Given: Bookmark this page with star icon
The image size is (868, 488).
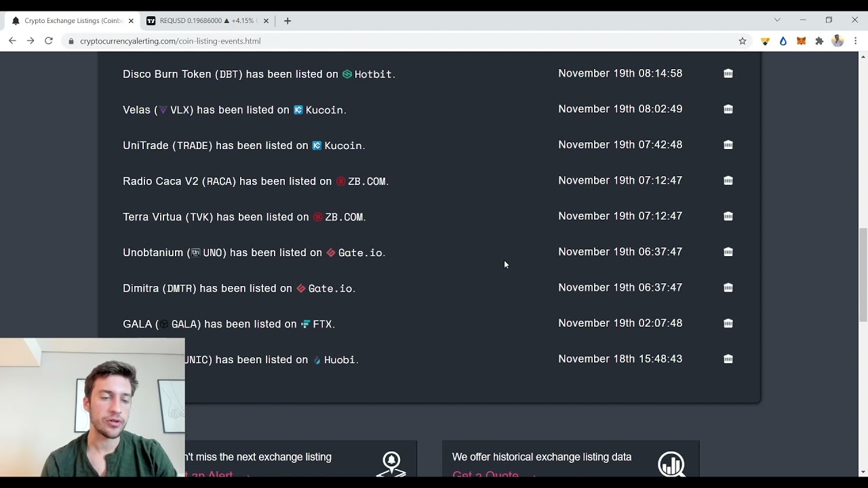Looking at the screenshot, I should click(x=743, y=41).
